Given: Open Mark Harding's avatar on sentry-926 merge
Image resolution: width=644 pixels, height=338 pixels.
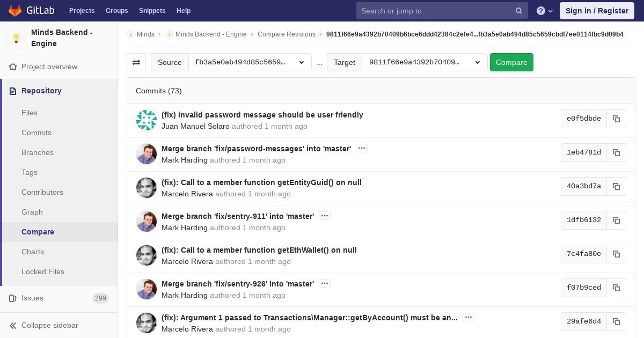Looking at the screenshot, I should (x=146, y=289).
